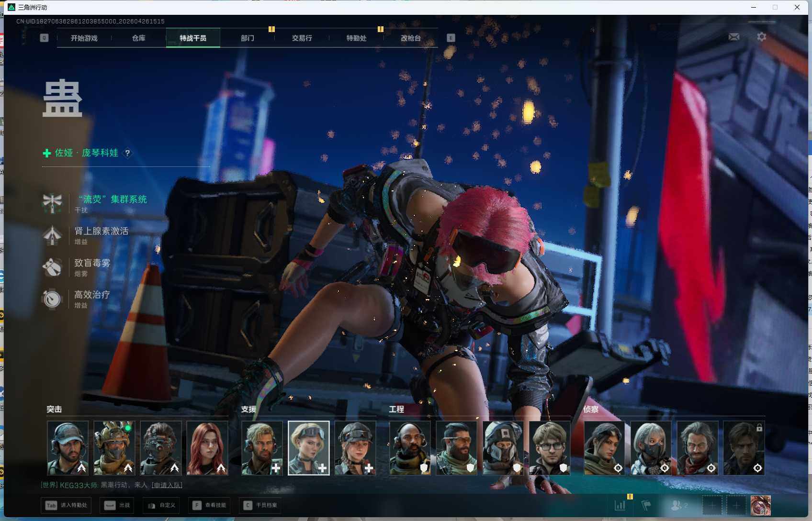The height and width of the screenshot is (521, 812).
Task: Select the grey-bearded 侦察 operator with red scarf
Action: coord(698,448)
